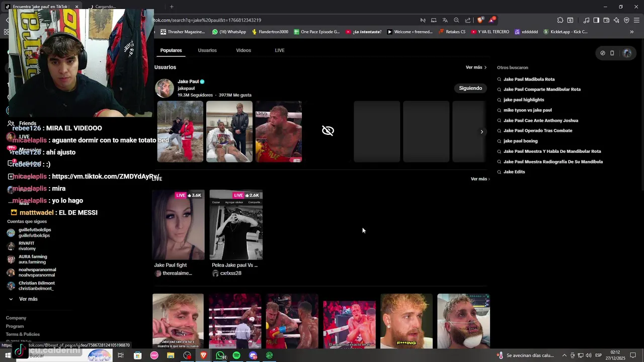The width and height of the screenshot is (644, 362).
Task: Click the Siguiendo button for Jake Paul
Action: [x=470, y=88]
